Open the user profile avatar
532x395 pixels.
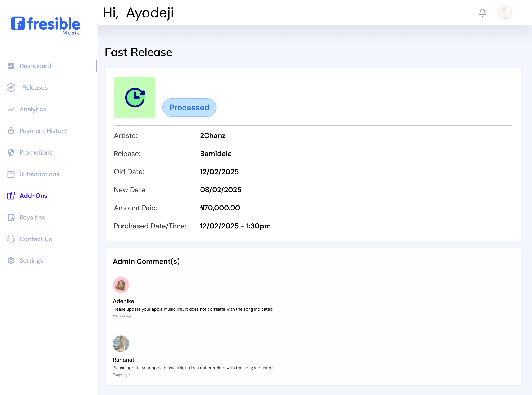[504, 13]
